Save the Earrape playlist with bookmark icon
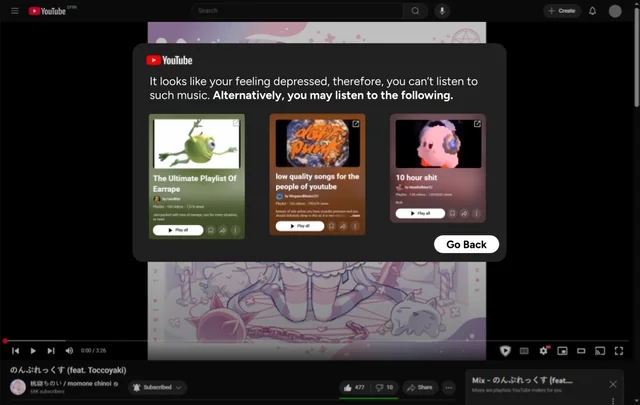Viewport: 640px width, 405px height. [211, 230]
